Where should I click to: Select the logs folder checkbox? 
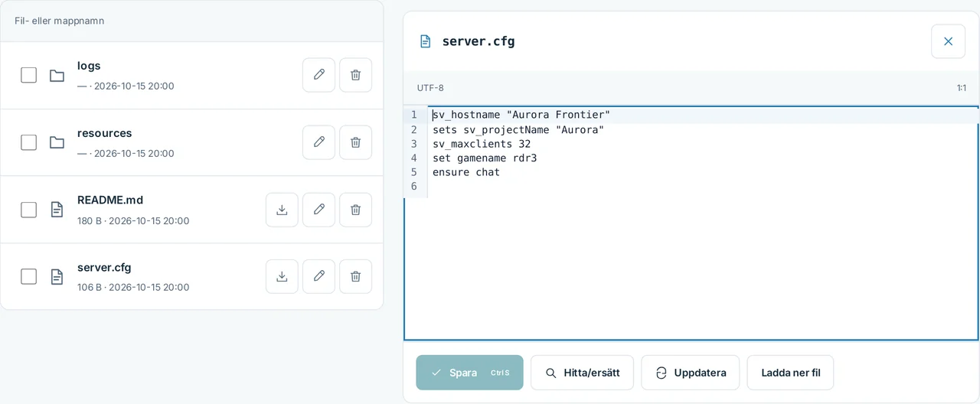click(x=28, y=75)
